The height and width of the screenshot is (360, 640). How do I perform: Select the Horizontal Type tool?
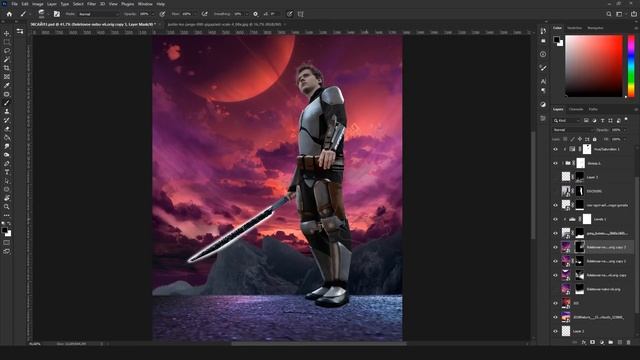(x=7, y=172)
